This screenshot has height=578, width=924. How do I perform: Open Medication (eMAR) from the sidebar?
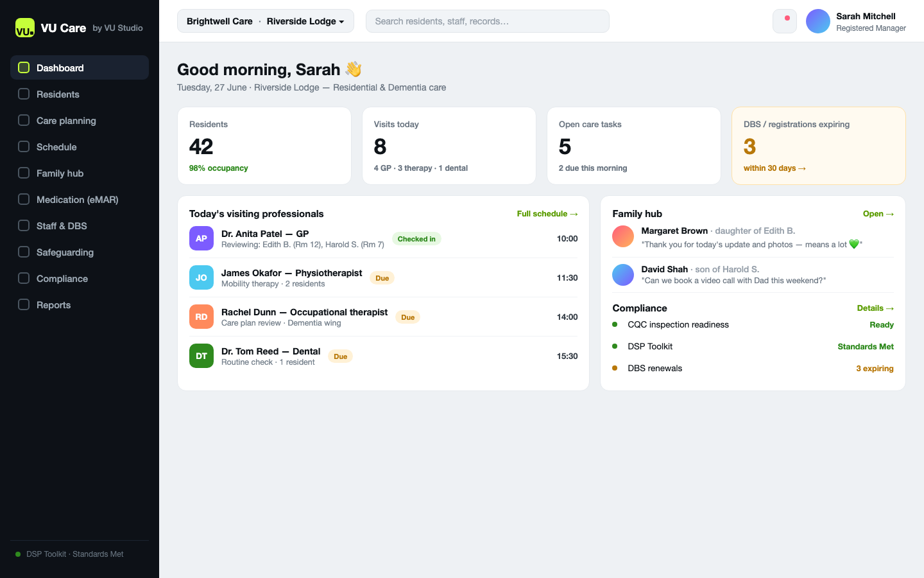coord(80,199)
